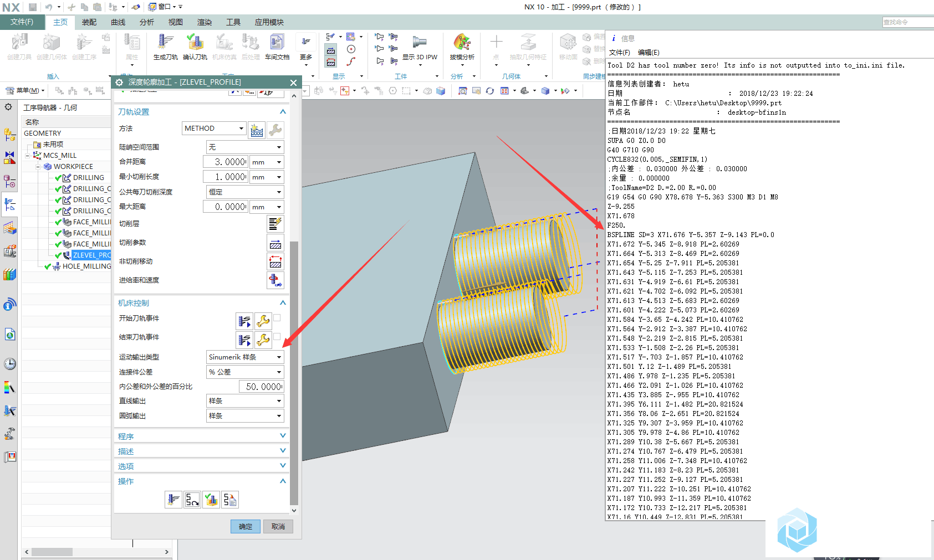This screenshot has height=560, width=934.
Task: Click wrench icon for 结束刀轨事件
Action: click(263, 340)
